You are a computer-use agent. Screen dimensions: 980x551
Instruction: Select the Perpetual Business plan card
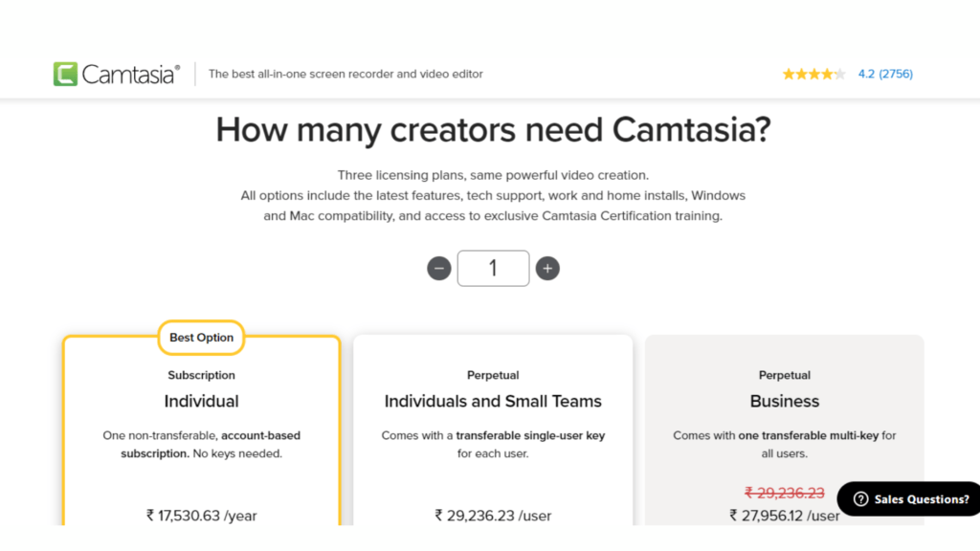coord(785,430)
